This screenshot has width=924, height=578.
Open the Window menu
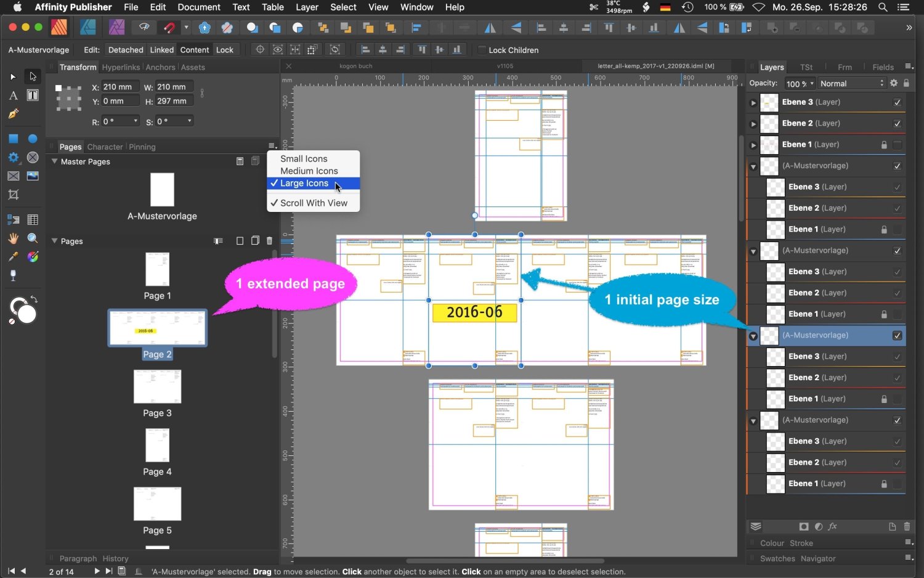[416, 7]
